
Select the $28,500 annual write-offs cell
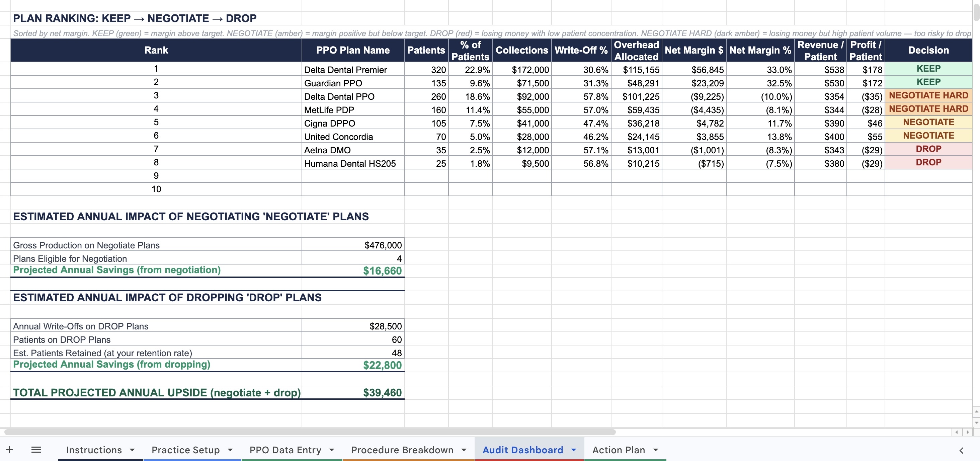click(x=353, y=326)
